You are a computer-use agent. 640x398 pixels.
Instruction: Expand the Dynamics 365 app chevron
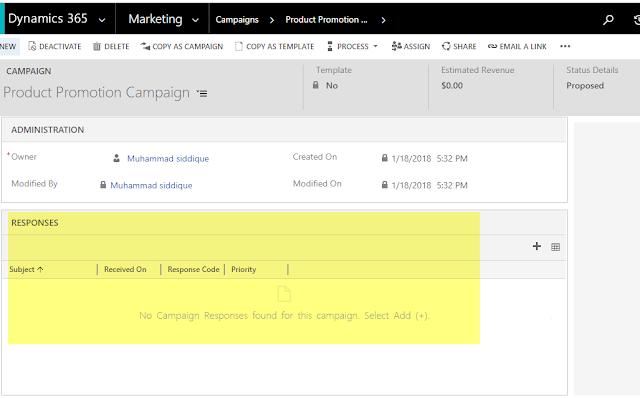(102, 20)
